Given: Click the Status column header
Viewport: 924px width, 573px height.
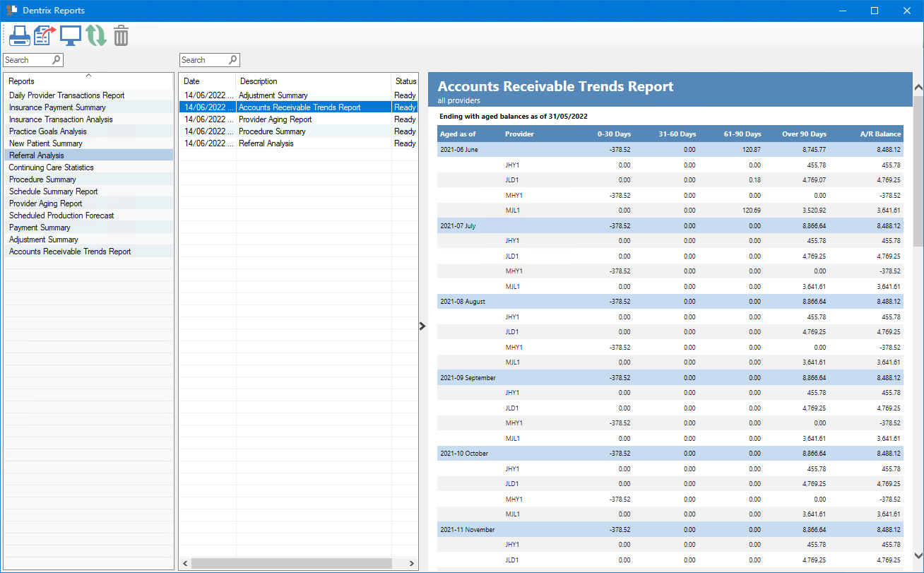Looking at the screenshot, I should click(x=405, y=81).
